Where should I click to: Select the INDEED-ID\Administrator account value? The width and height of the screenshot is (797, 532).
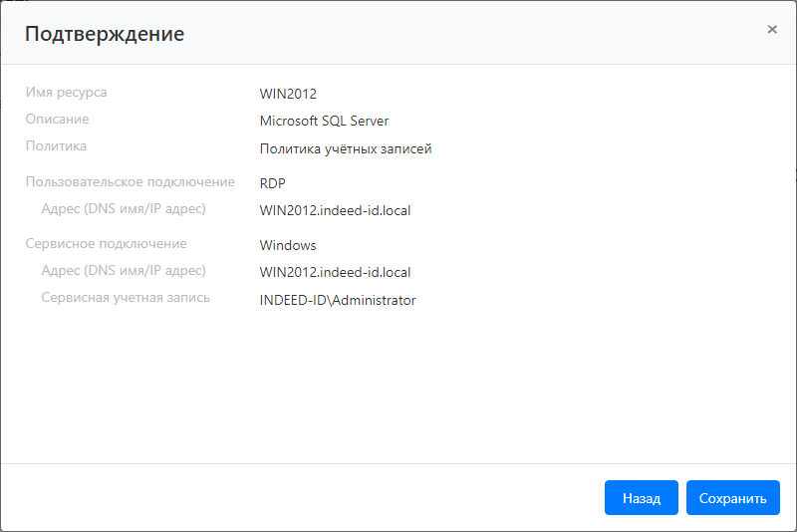337,300
